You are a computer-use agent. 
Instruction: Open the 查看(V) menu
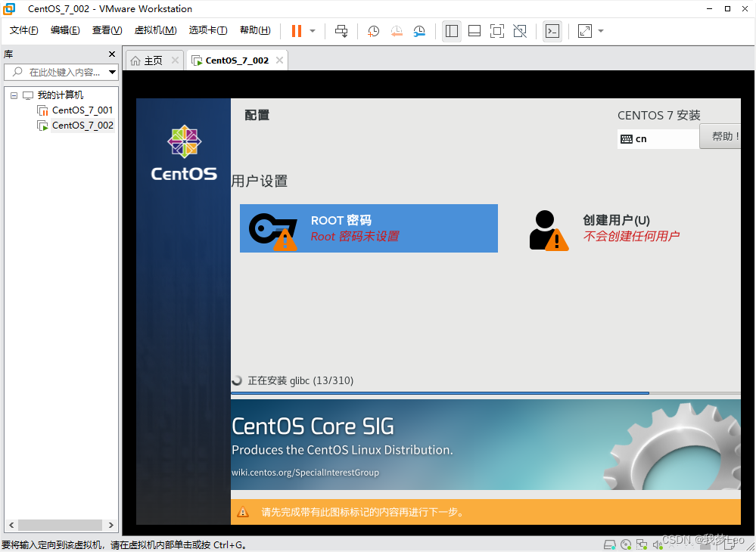(107, 30)
